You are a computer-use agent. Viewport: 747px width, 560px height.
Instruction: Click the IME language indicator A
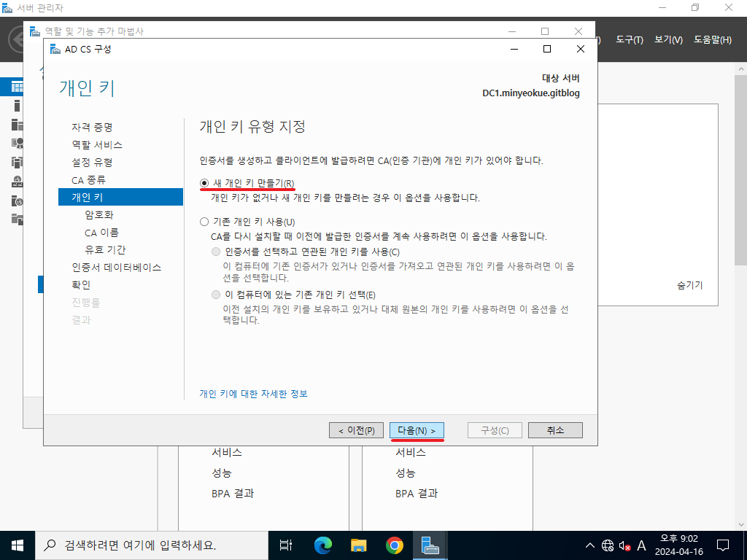(642, 545)
